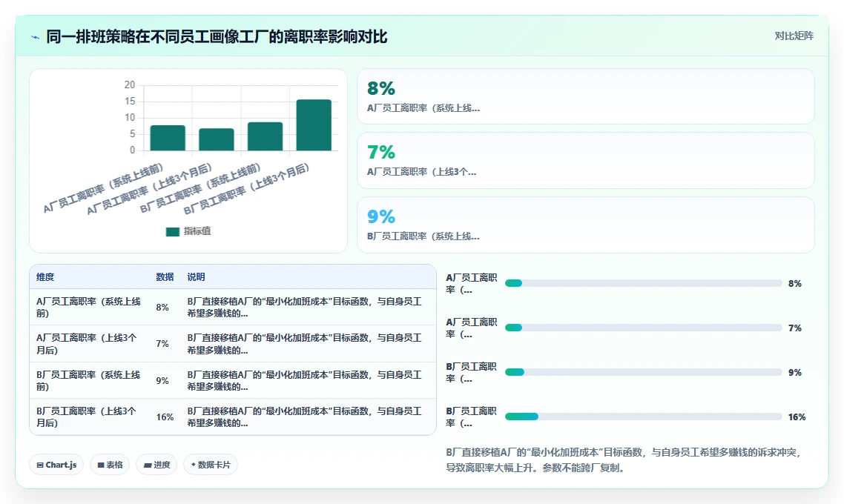Click the description text in the 8% table row
The width and height of the screenshot is (844, 504).
point(304,307)
